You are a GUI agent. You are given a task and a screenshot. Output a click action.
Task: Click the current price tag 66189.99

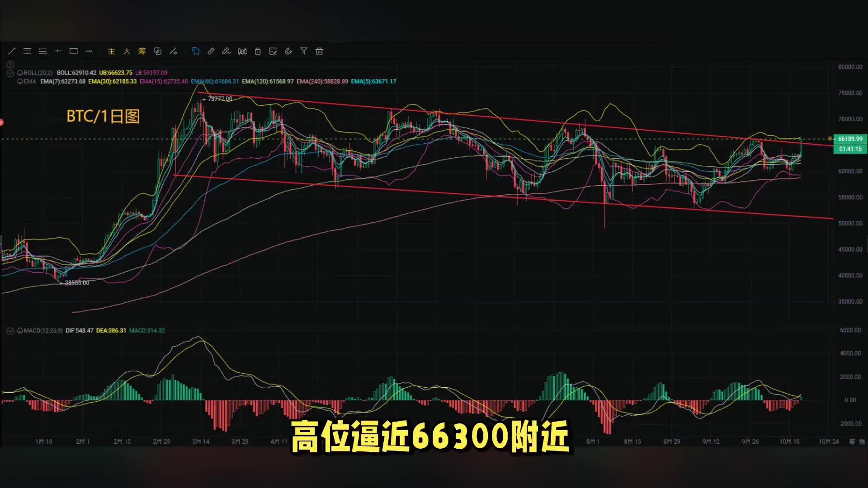(x=850, y=139)
